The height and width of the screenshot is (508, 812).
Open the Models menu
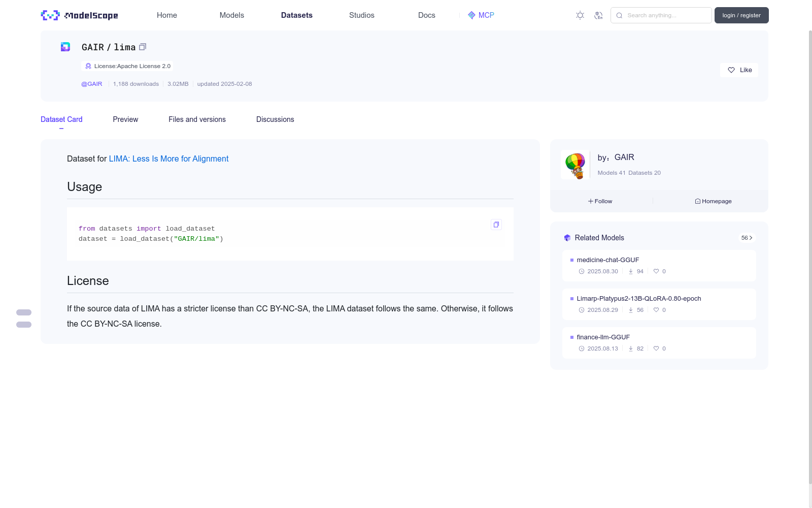click(x=232, y=15)
